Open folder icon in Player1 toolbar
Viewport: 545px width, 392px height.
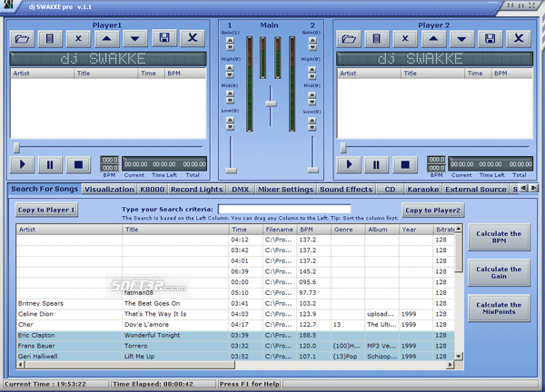22,38
